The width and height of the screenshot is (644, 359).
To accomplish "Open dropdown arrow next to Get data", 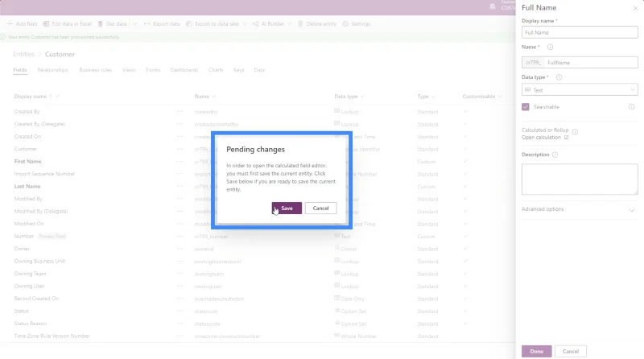I will (134, 24).
